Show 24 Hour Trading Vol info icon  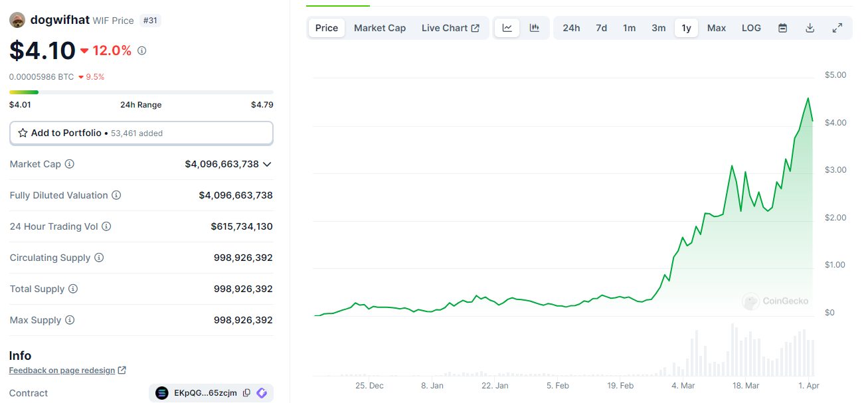(x=106, y=226)
